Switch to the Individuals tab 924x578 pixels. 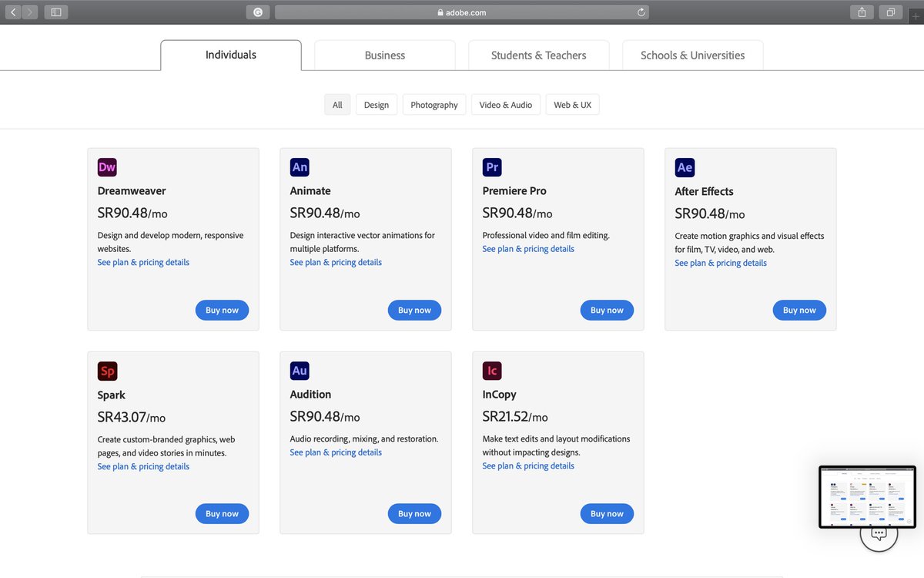[231, 55]
